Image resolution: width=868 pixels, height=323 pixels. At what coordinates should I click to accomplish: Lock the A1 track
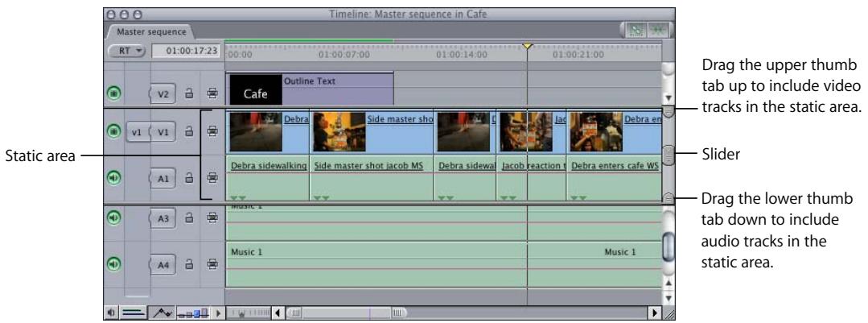[x=188, y=178]
